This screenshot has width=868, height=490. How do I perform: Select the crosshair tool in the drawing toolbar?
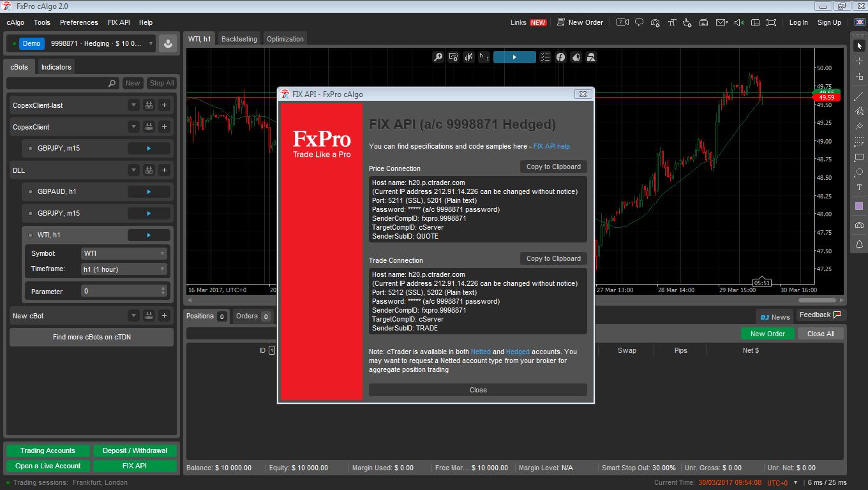[x=859, y=61]
